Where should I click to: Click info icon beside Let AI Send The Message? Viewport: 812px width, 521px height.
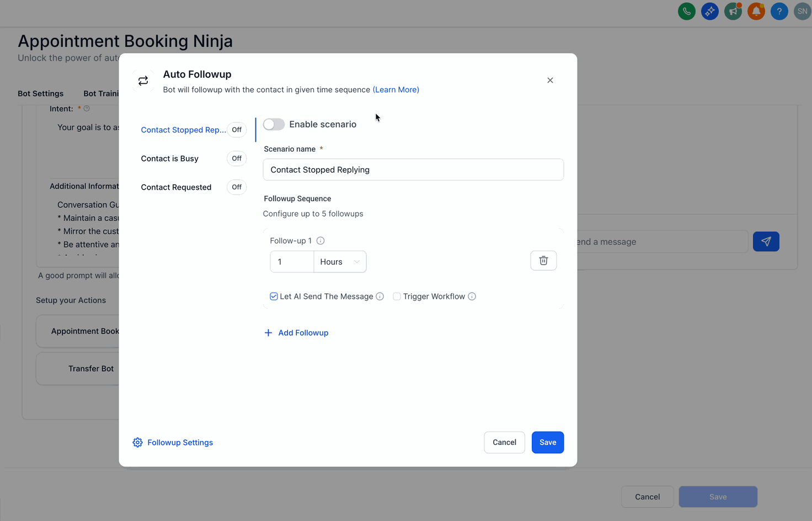click(380, 297)
